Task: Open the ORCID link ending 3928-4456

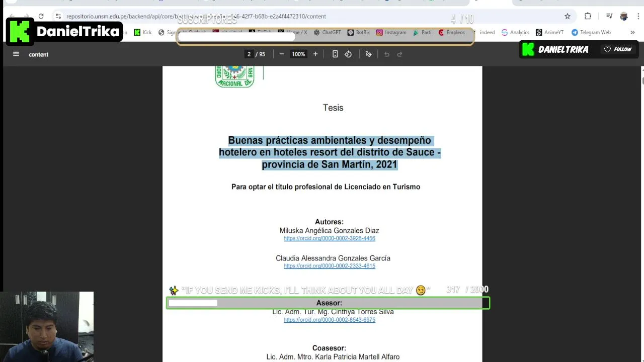Action: click(330, 238)
